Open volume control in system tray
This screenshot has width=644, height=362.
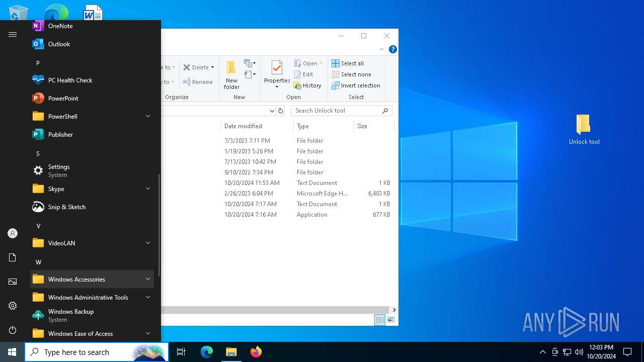pyautogui.click(x=579, y=352)
